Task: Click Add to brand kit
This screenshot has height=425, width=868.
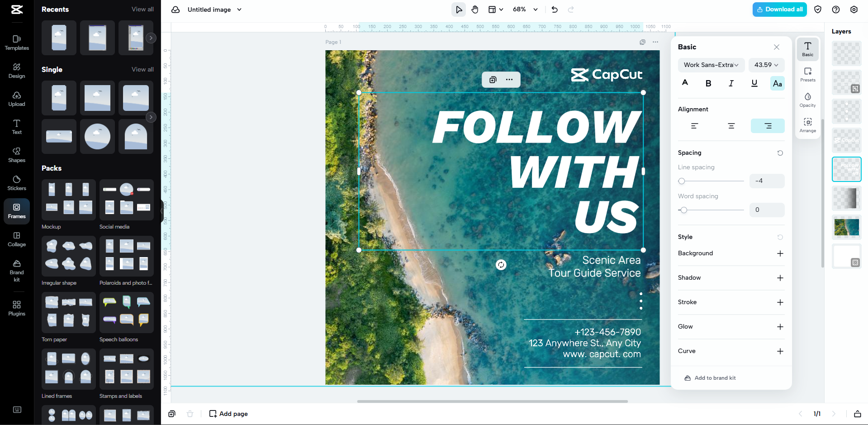Action: click(x=715, y=377)
